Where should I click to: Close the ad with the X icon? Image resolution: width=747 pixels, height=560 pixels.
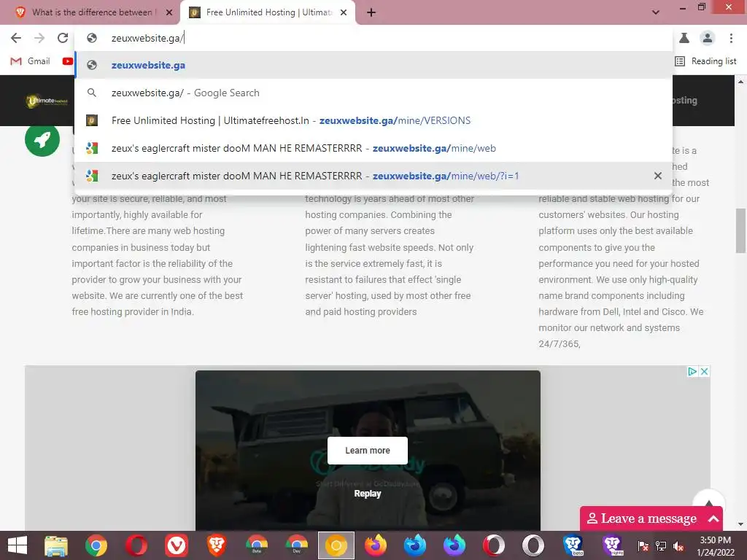(704, 371)
